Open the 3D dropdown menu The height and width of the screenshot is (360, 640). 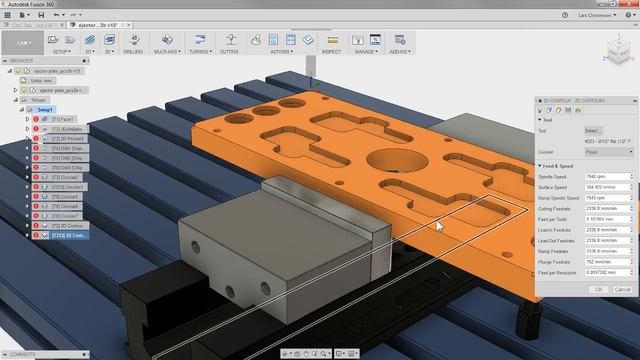pos(109,52)
